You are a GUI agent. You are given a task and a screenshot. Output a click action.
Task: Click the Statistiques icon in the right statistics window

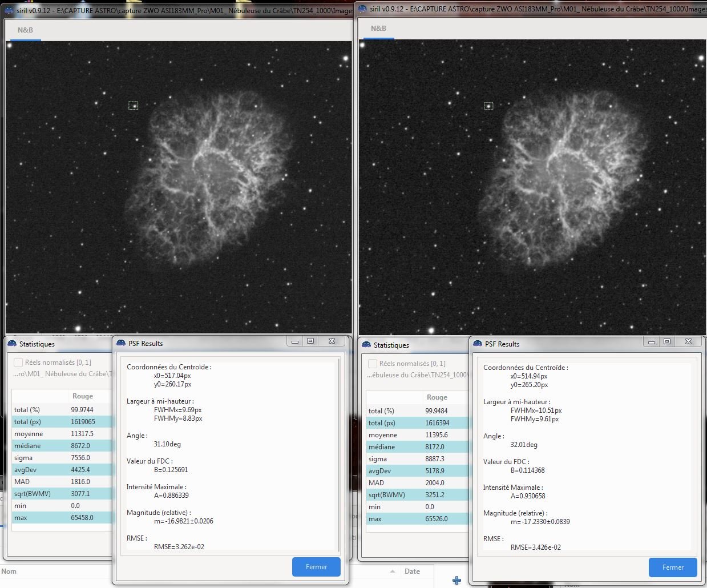tap(366, 345)
